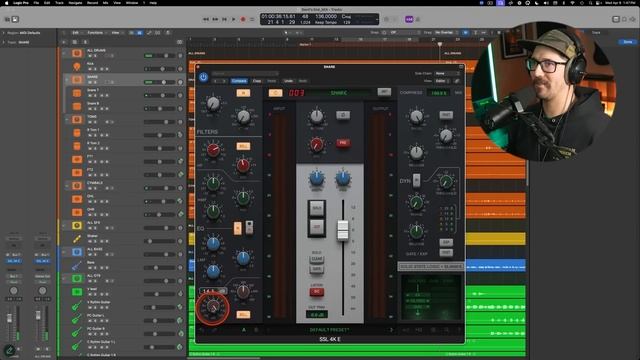Screen dimensions: 640x360
Task: Click the orange button beside the 003 display
Action: (276, 93)
